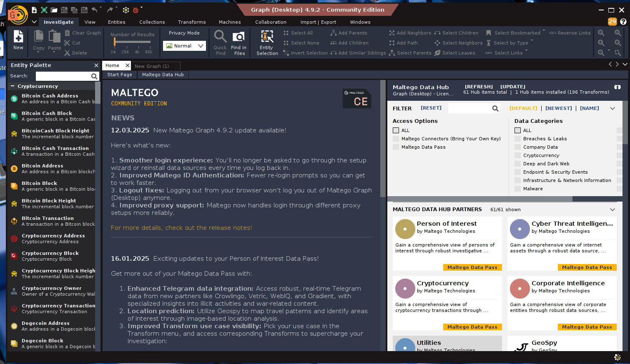Open the Entities ribbon tab
This screenshot has width=630, height=364.
[x=116, y=22]
